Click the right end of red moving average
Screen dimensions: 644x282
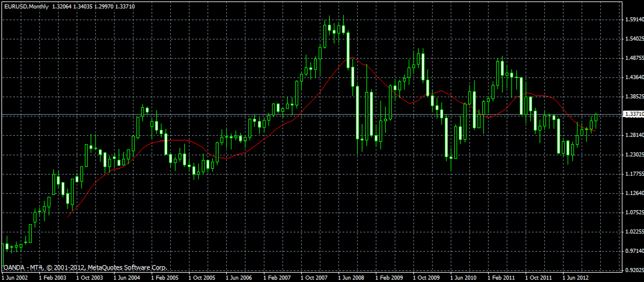click(x=595, y=131)
